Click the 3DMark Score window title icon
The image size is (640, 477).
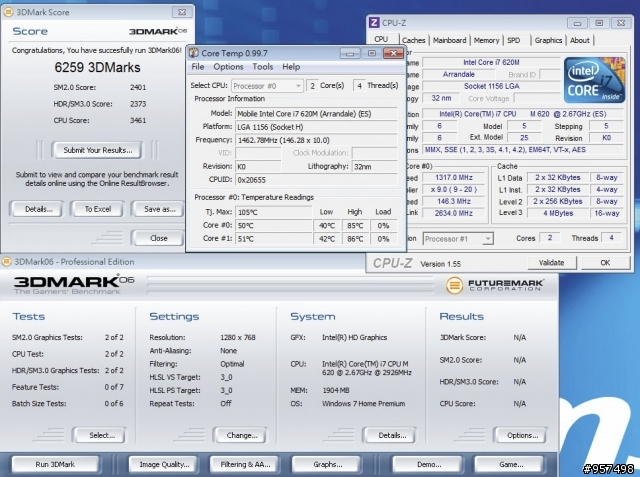click(x=8, y=12)
